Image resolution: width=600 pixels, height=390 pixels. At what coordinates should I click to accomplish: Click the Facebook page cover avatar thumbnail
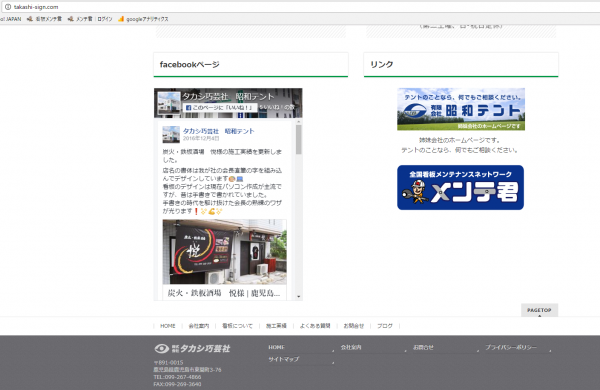tap(169, 103)
